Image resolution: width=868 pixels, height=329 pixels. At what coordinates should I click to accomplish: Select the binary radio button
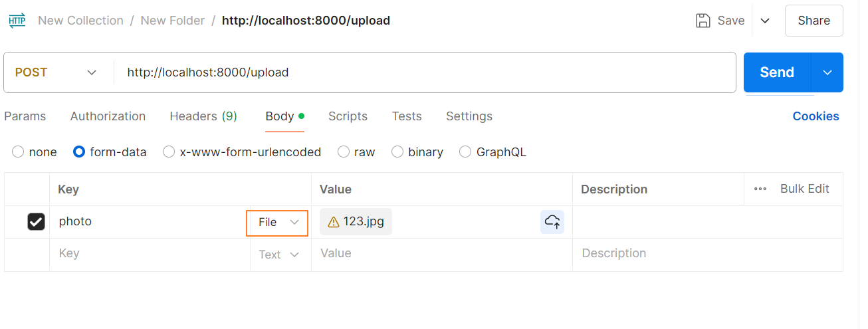click(397, 152)
